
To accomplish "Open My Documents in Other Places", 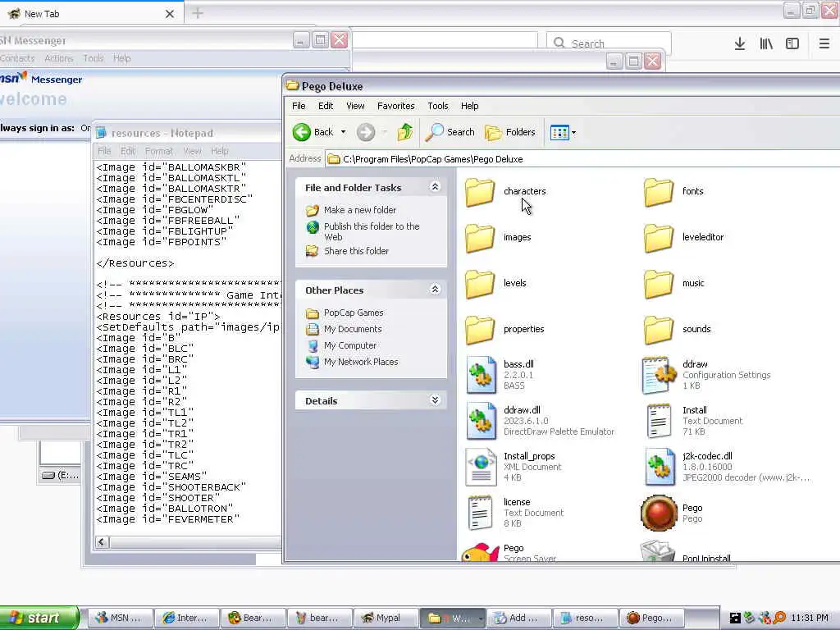I will 353,329.
